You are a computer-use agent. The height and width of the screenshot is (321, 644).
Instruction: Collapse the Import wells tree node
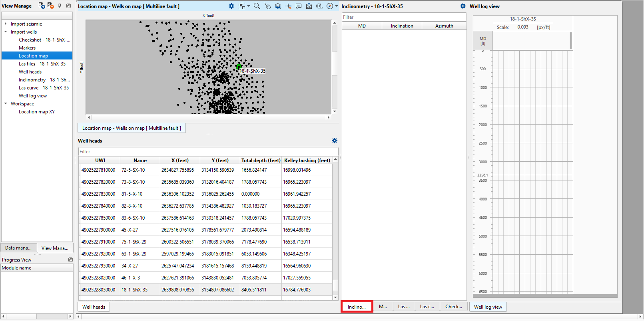click(6, 32)
